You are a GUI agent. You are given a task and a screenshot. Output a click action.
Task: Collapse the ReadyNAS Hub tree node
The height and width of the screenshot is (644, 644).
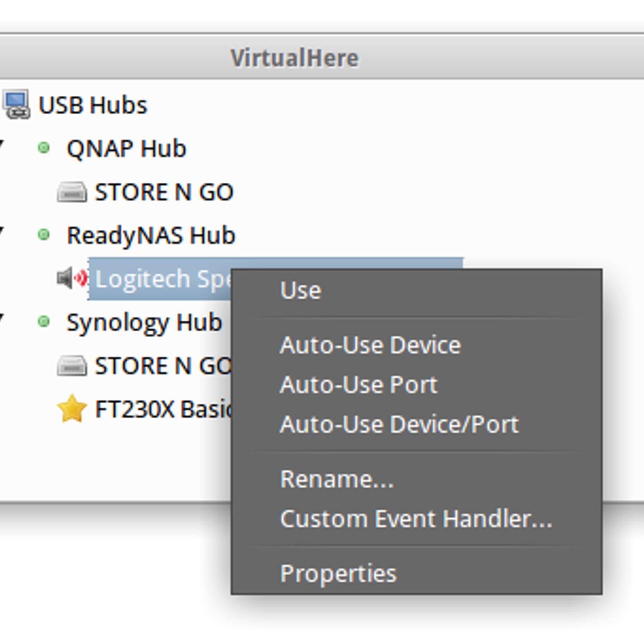pos(2,231)
